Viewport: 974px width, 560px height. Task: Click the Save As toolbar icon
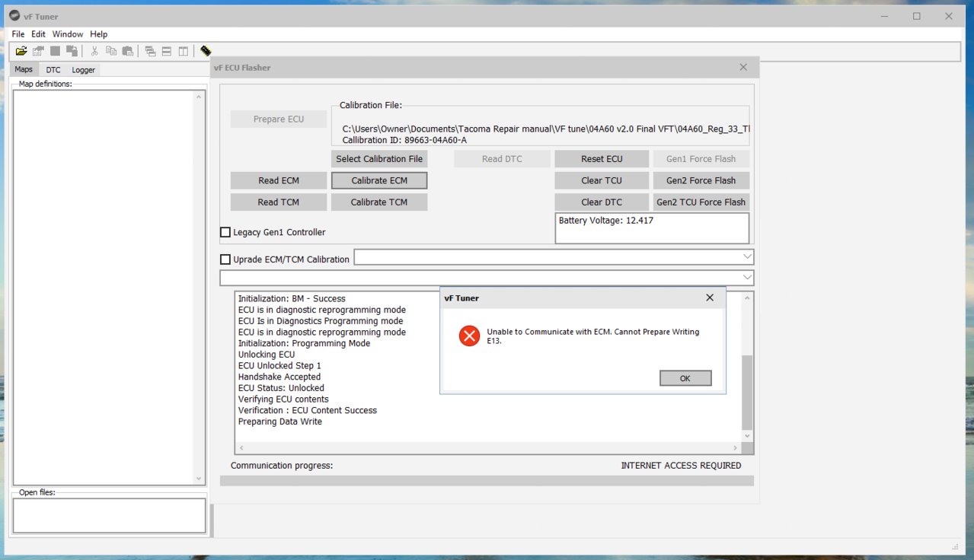tap(72, 51)
